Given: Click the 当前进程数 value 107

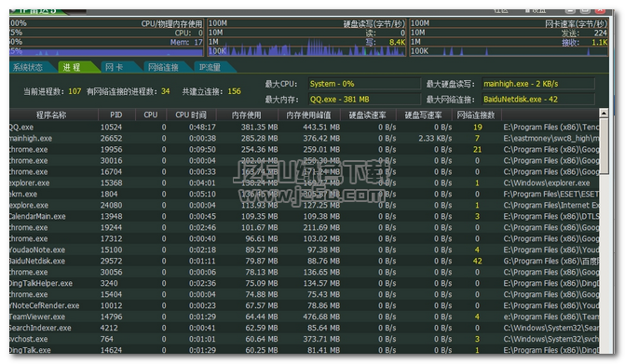Looking at the screenshot, I should 75,91.
